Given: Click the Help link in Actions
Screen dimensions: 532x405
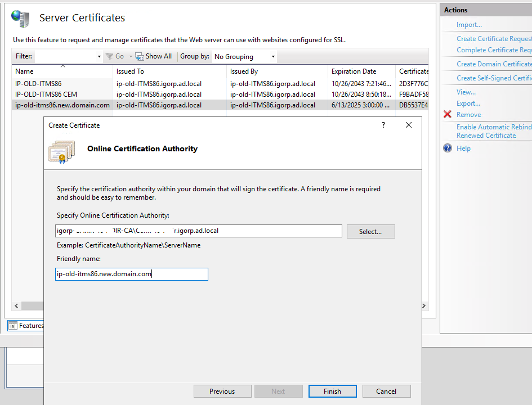Looking at the screenshot, I should point(463,148).
